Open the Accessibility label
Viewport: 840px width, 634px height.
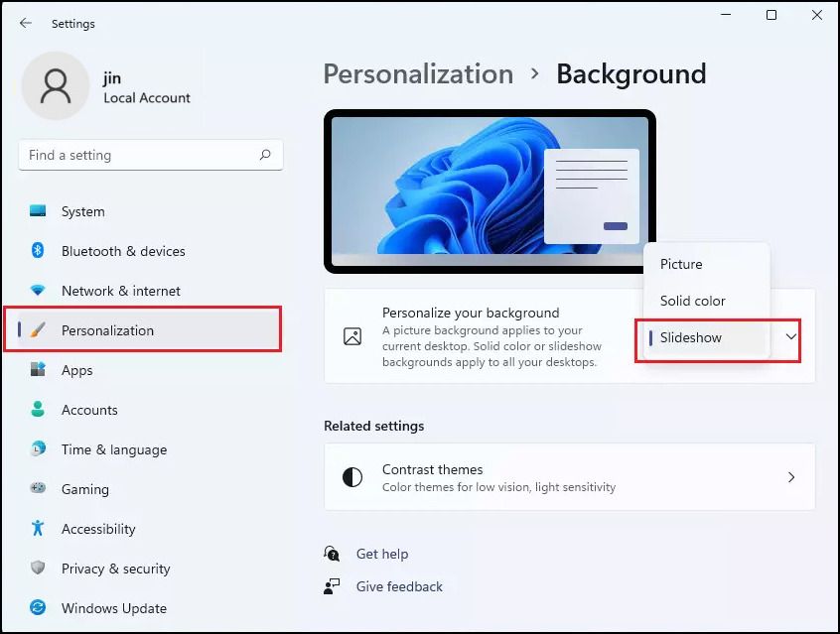98,529
